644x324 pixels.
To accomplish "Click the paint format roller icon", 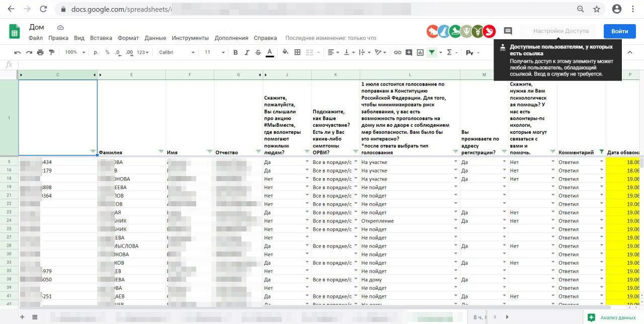I will pos(51,52).
